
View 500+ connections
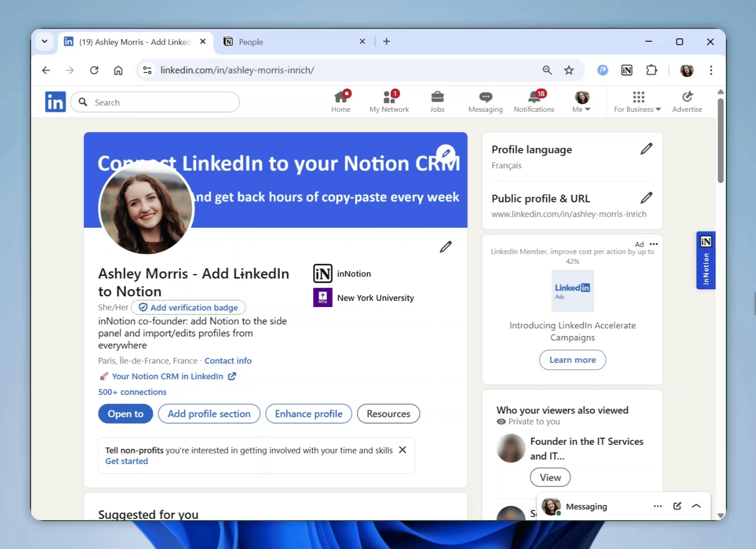pos(132,392)
